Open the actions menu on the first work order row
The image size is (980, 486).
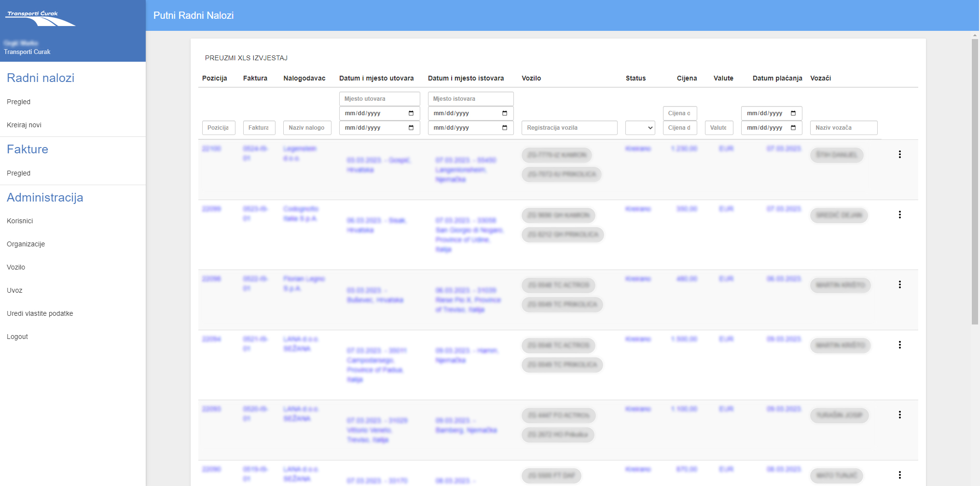[x=900, y=154]
